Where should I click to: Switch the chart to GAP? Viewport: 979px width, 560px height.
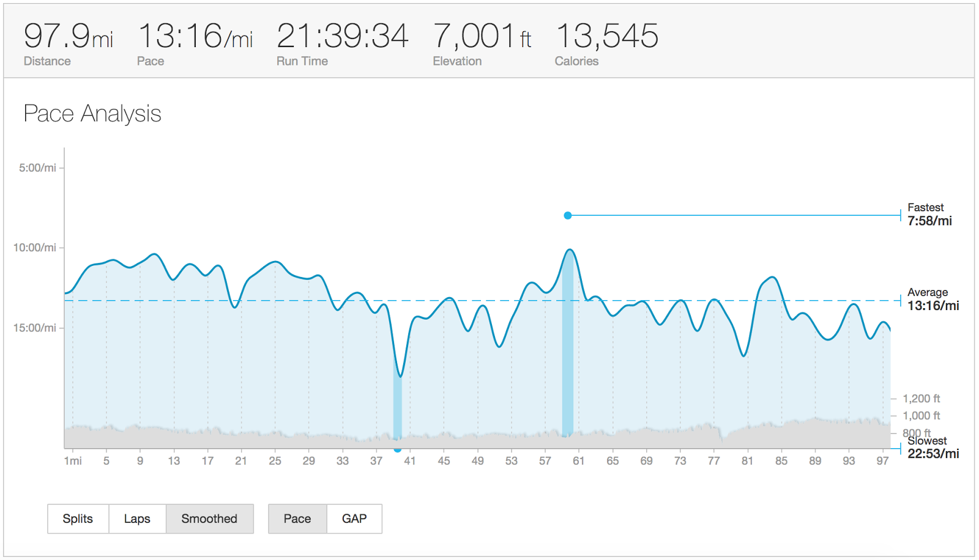pos(354,518)
